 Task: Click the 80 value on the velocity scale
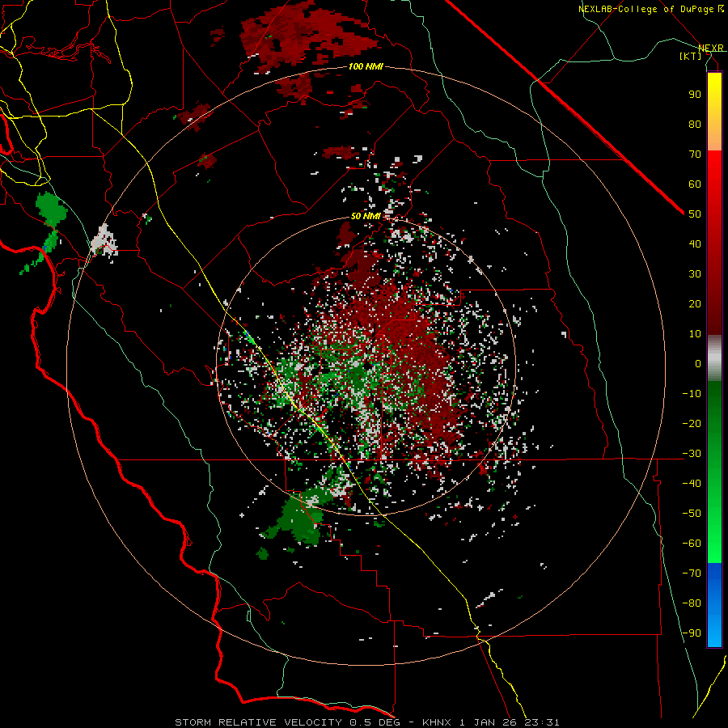(x=695, y=124)
